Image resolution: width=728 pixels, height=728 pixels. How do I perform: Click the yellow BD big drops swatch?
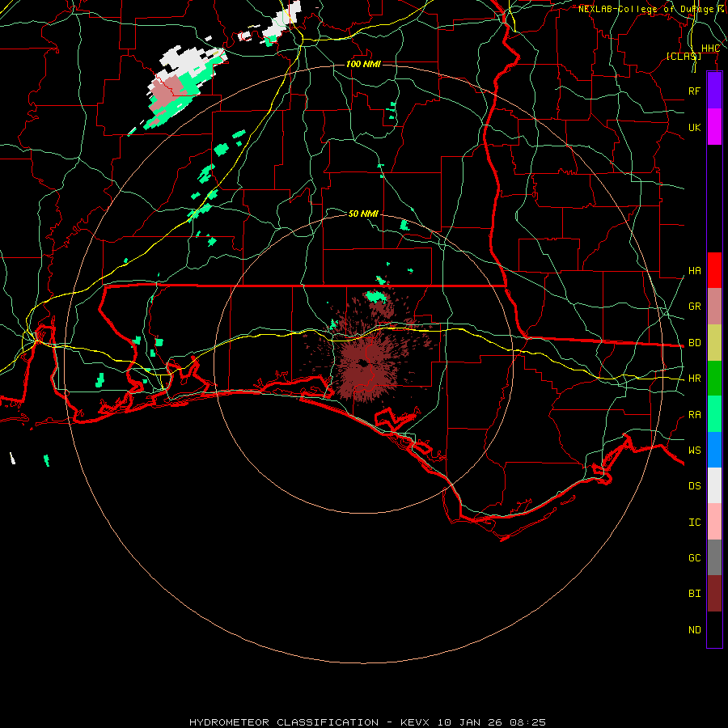[714, 342]
